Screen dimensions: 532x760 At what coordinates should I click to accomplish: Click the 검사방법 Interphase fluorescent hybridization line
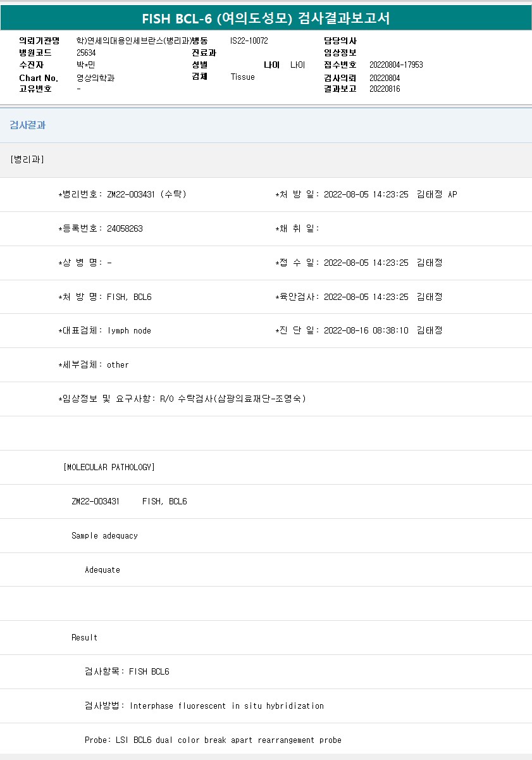pyautogui.click(x=204, y=706)
